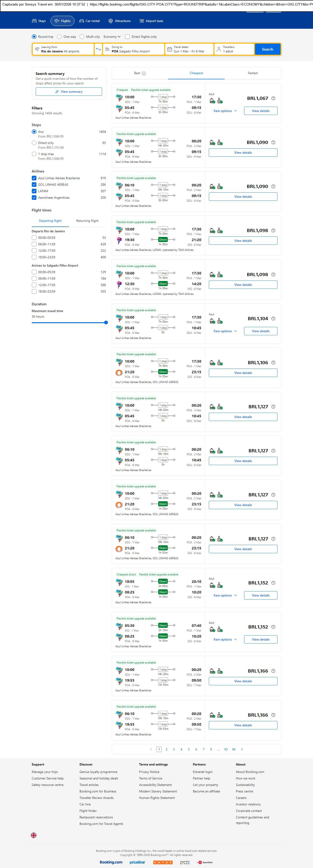The image size is (313, 868).
Task: Click the View summary button
Action: (x=69, y=92)
